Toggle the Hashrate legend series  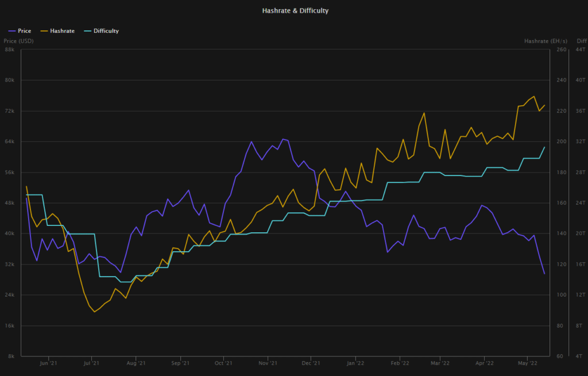click(57, 31)
